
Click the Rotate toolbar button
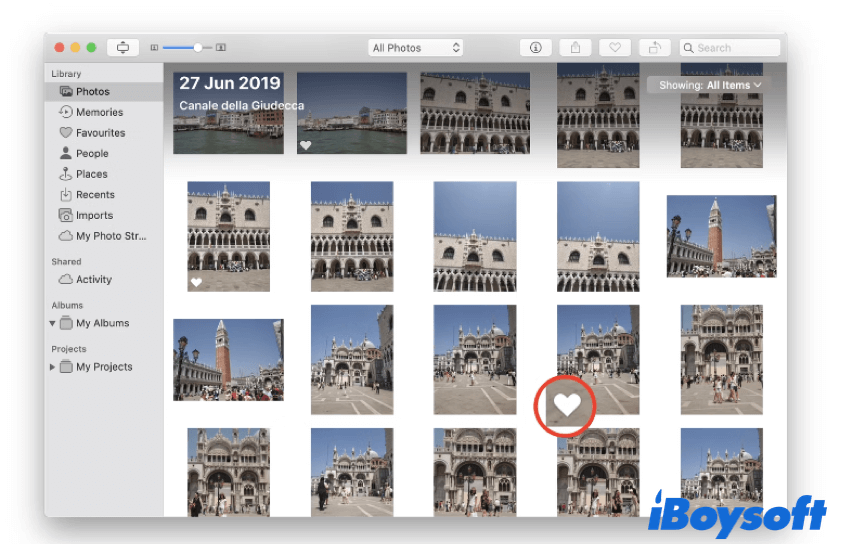click(x=655, y=48)
